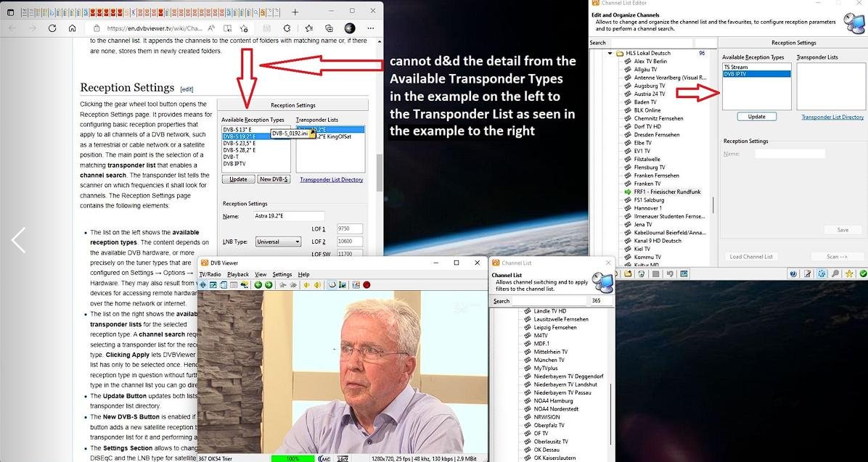
Task: Click the gear wheel Reception Settings icon
Action: pyautogui.click(x=822, y=273)
